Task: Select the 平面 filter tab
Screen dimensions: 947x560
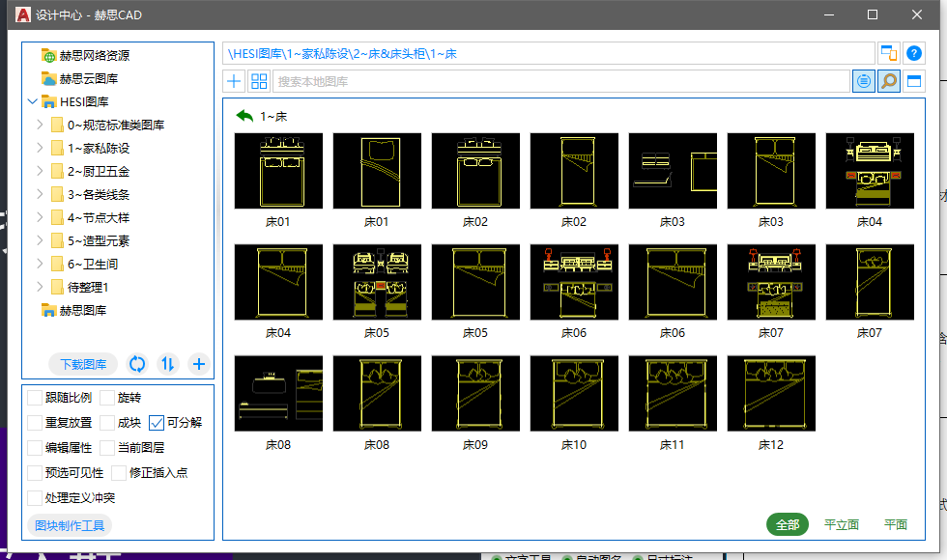Action: tap(896, 524)
